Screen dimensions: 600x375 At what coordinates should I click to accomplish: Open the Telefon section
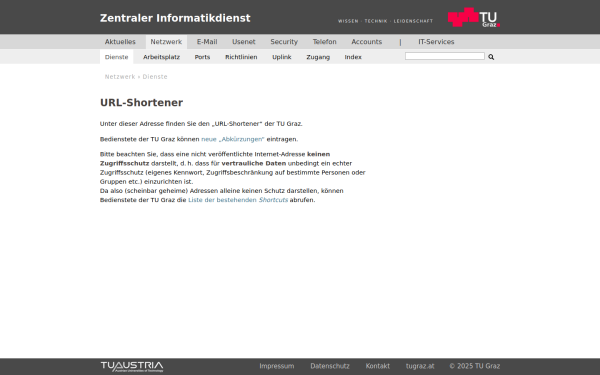click(324, 42)
